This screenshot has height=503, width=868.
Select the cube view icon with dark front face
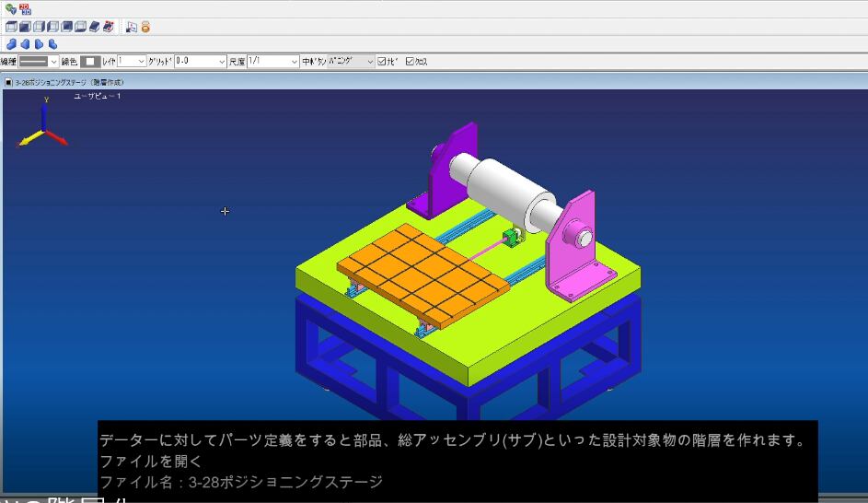coord(25,27)
